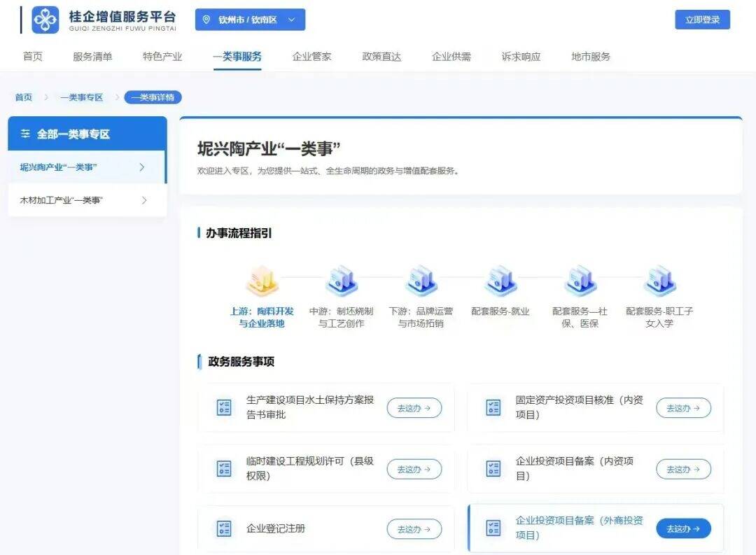The image size is (756, 555).
Task: Click checklist icon for 企业投资项目备案（外商投资项目）
Action: point(493,528)
